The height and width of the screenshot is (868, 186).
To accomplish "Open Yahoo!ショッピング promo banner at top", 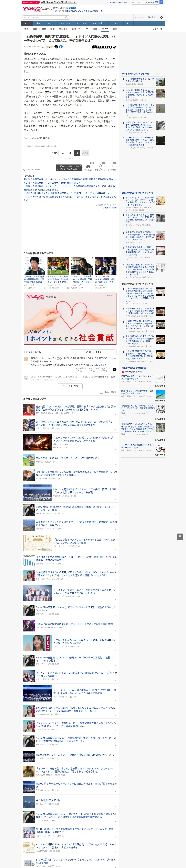I will [x=50, y=2].
